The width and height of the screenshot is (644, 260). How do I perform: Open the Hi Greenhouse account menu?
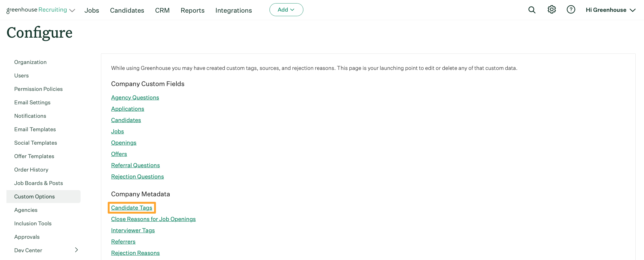click(610, 10)
